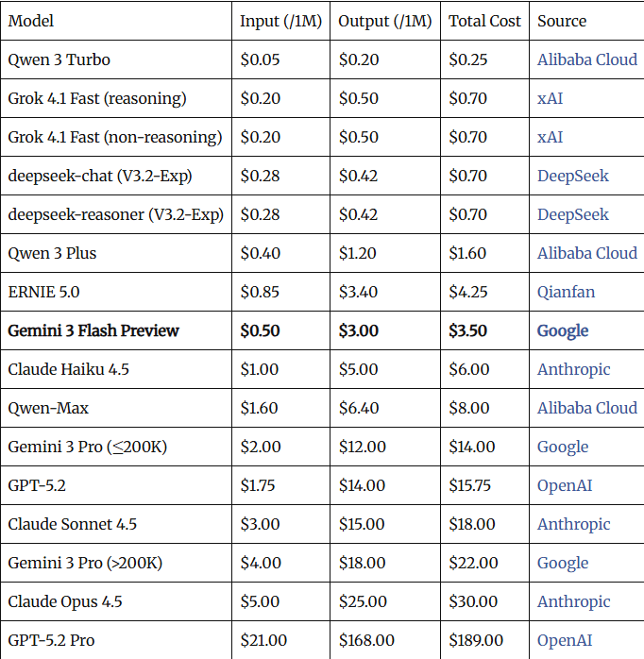Open bold Google link for Gemini 3 Flash Preview
The image size is (644, 659).
(563, 330)
